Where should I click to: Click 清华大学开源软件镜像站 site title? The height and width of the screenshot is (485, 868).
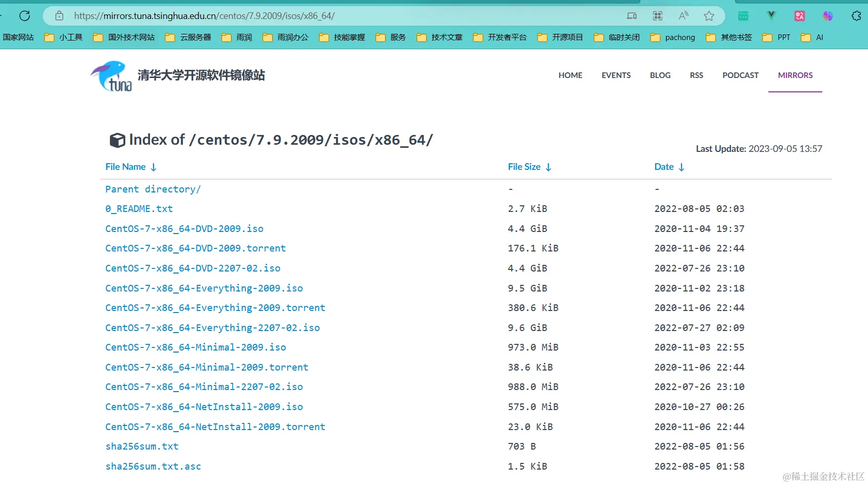coord(201,75)
